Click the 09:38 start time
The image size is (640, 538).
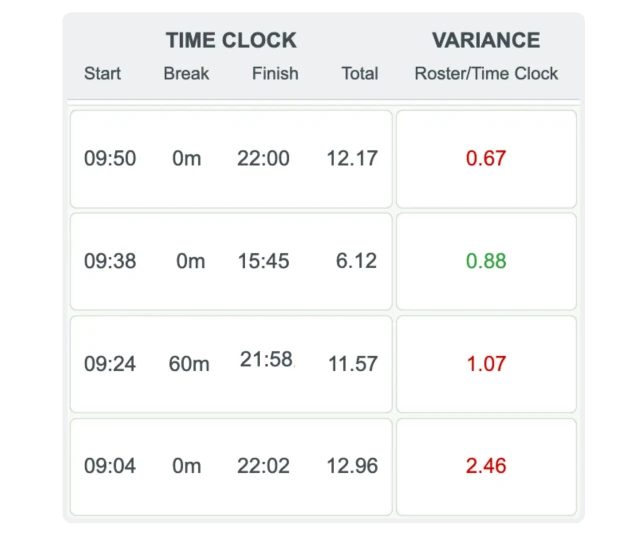(x=110, y=261)
